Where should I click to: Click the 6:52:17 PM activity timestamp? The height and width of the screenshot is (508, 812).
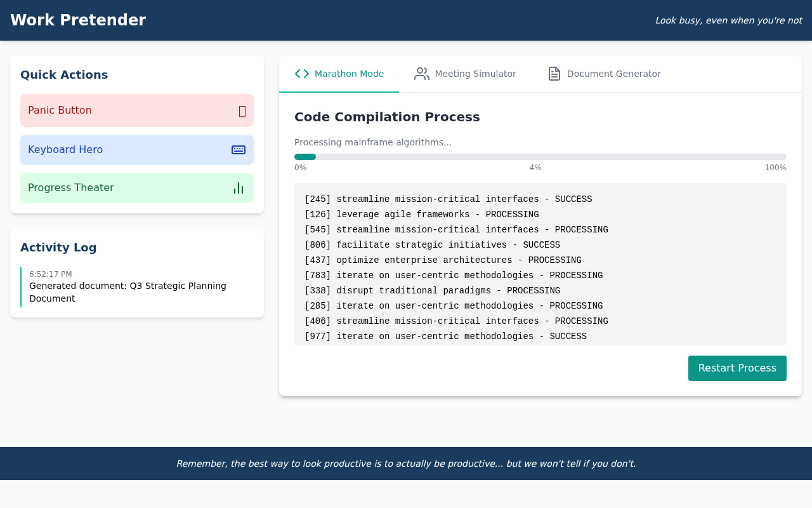tap(51, 274)
